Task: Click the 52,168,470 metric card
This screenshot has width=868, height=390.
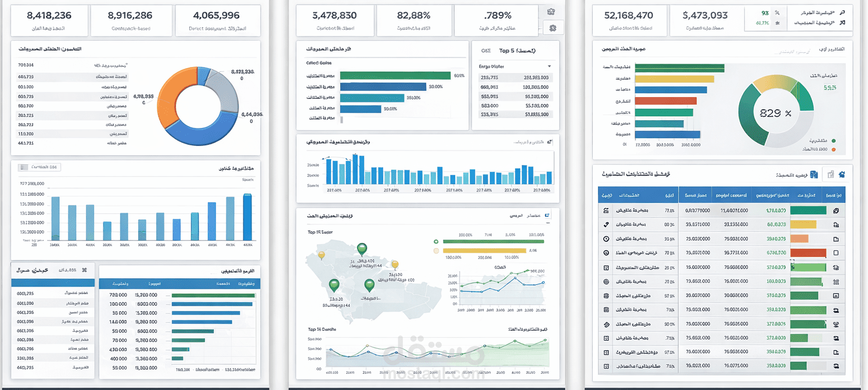Action: (629, 20)
